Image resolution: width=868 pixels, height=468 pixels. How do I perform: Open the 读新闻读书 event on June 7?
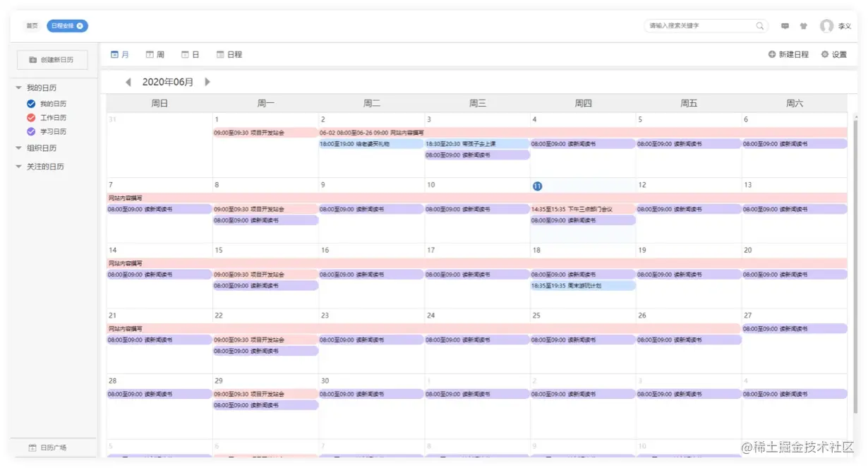coord(159,209)
